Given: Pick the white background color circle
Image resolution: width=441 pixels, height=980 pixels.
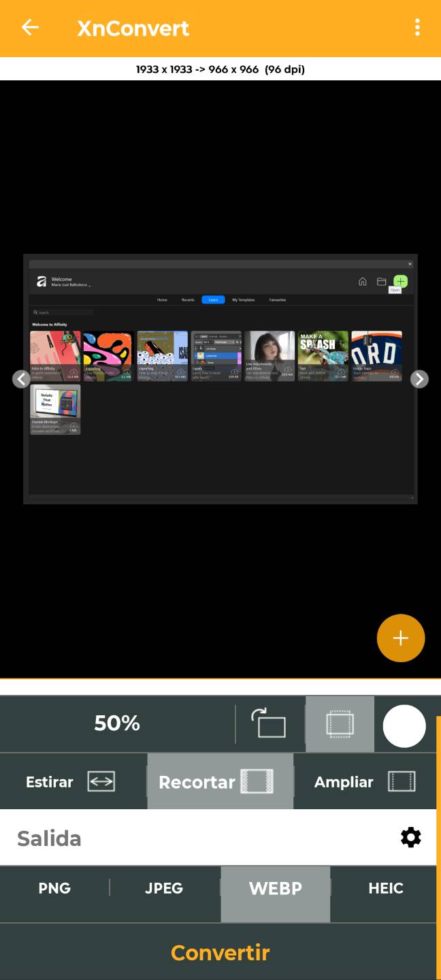Looking at the screenshot, I should [404, 726].
